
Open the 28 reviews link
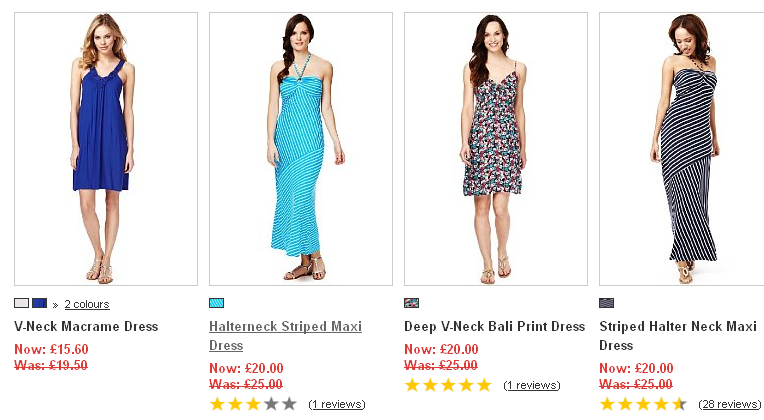point(730,404)
